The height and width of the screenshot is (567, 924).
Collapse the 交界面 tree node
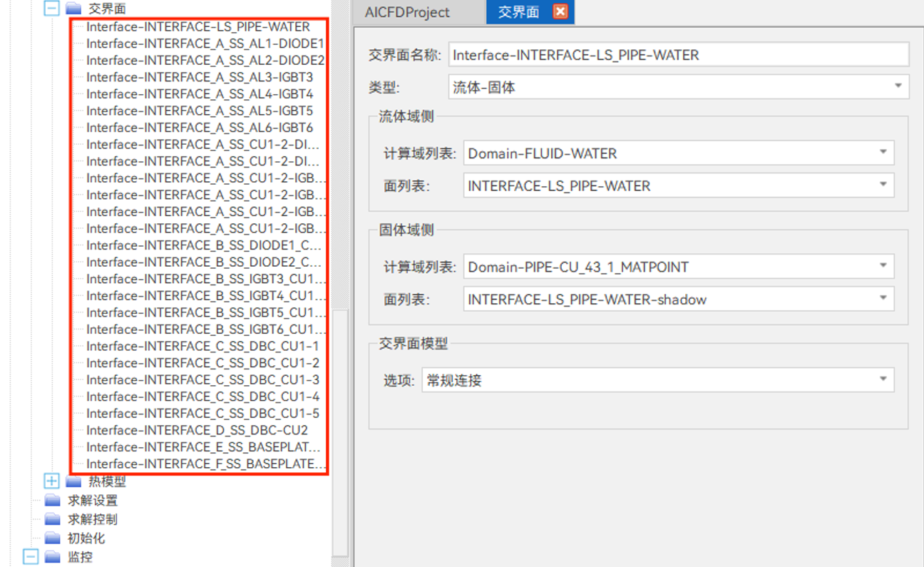[51, 9]
